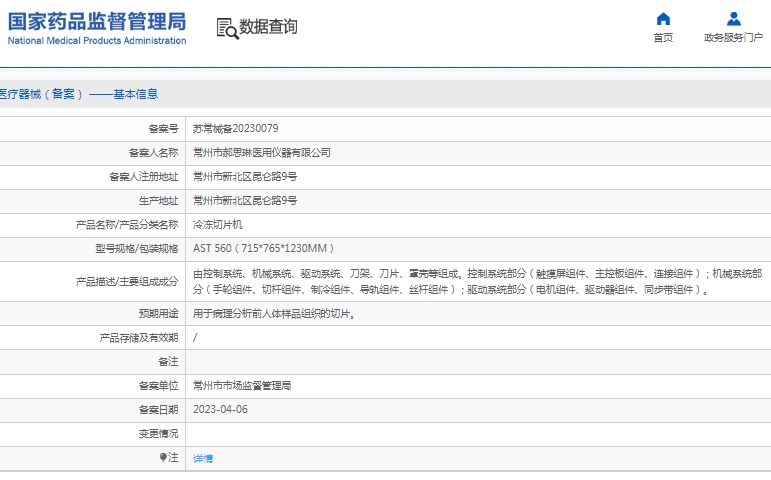Screen dimensions: 771x480
Task: Click the 备案日期 label
Action: coord(158,410)
